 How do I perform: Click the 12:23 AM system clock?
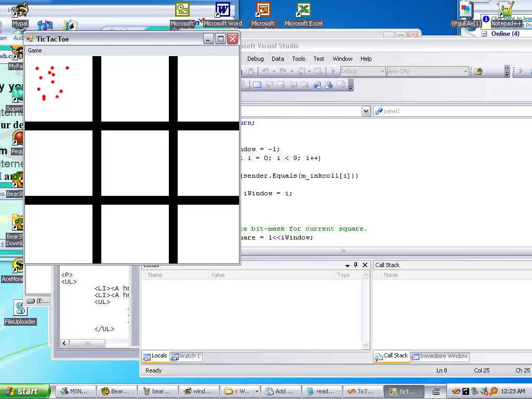[x=513, y=391]
